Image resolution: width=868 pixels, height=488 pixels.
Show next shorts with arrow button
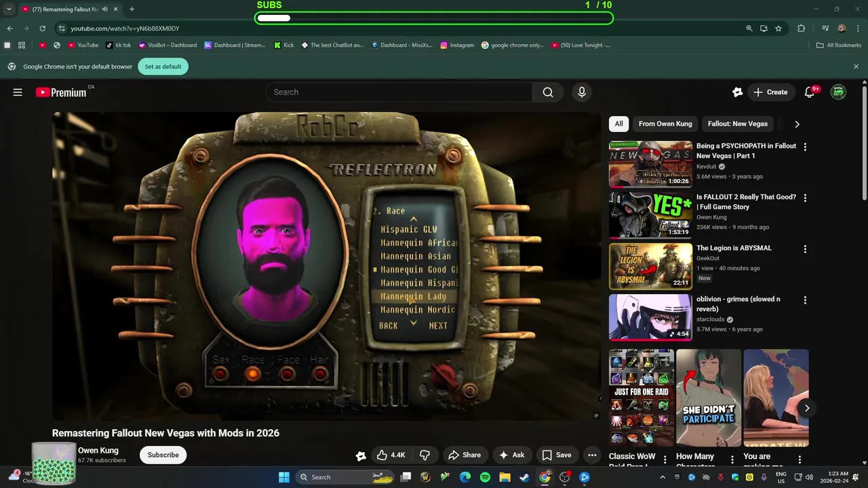coord(807,408)
